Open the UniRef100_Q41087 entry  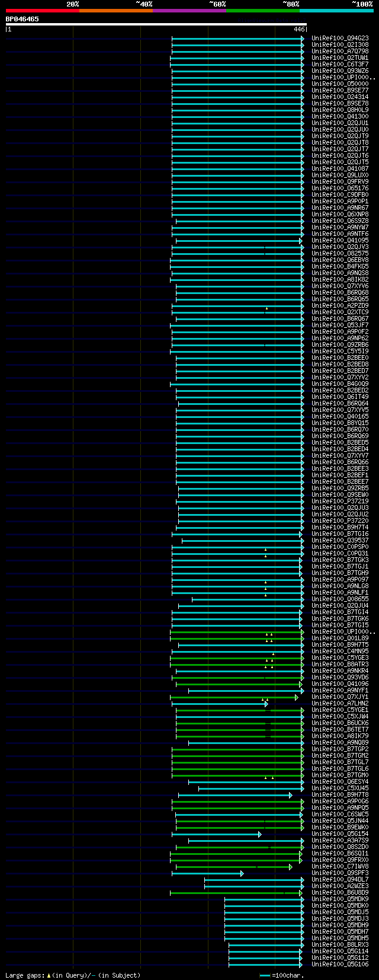pos(340,168)
